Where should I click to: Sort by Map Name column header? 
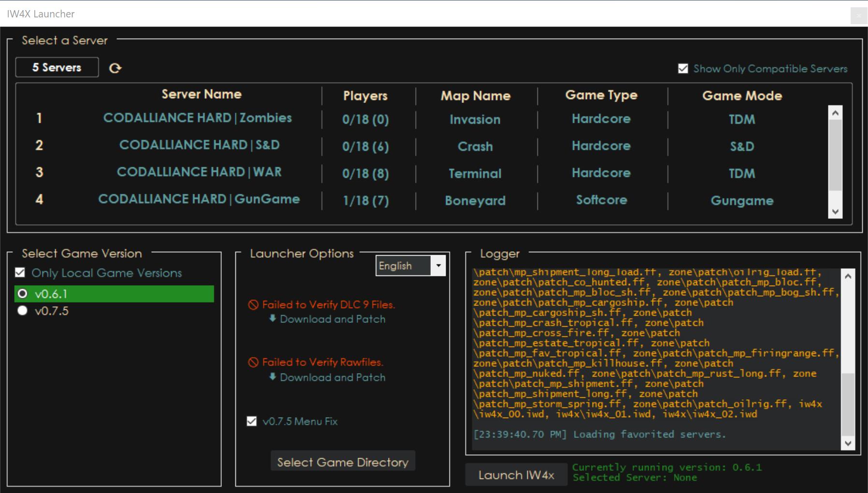click(476, 96)
